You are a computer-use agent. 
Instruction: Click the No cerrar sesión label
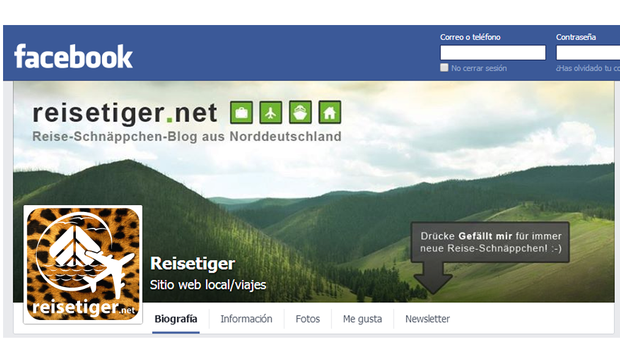(x=479, y=68)
